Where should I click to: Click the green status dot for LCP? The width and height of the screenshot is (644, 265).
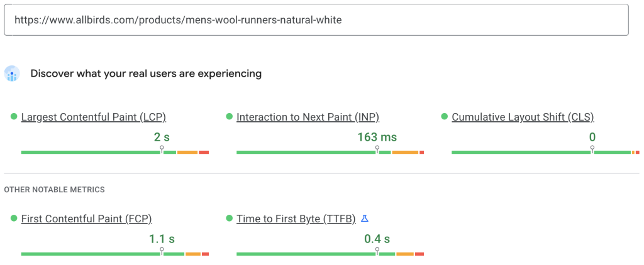(x=14, y=117)
